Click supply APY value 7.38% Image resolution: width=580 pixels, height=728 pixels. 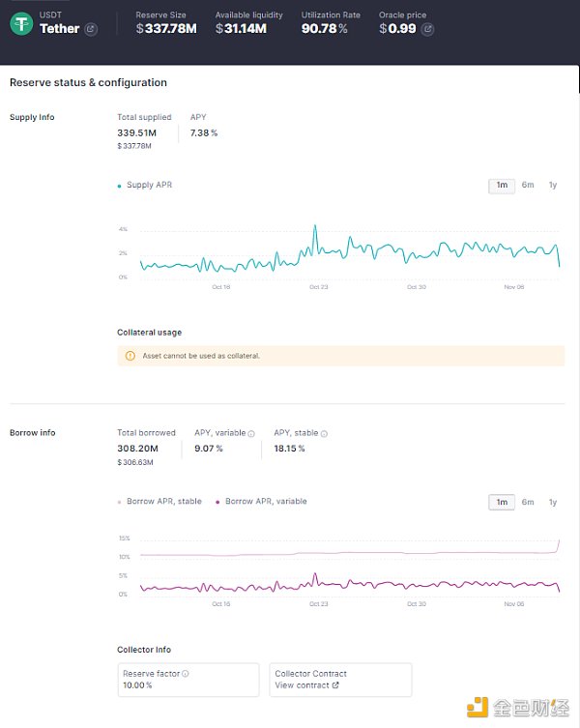point(203,132)
